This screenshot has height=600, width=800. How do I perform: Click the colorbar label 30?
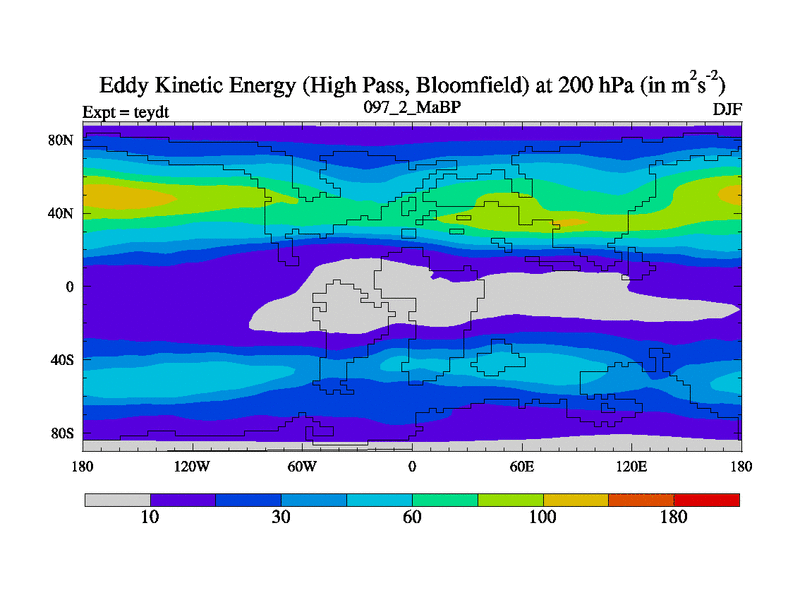(281, 517)
